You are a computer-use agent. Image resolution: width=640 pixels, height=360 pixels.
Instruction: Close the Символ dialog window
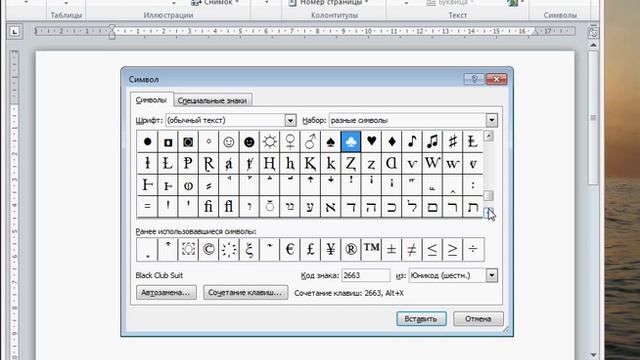[x=496, y=79]
